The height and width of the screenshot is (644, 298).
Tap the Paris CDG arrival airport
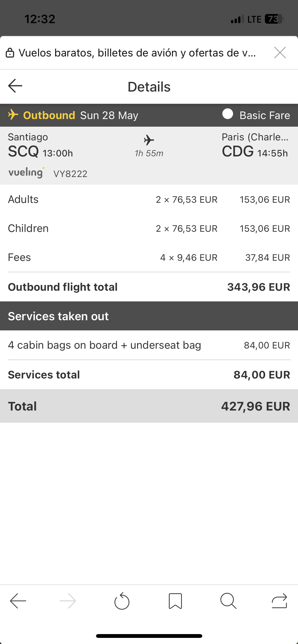coord(255,145)
